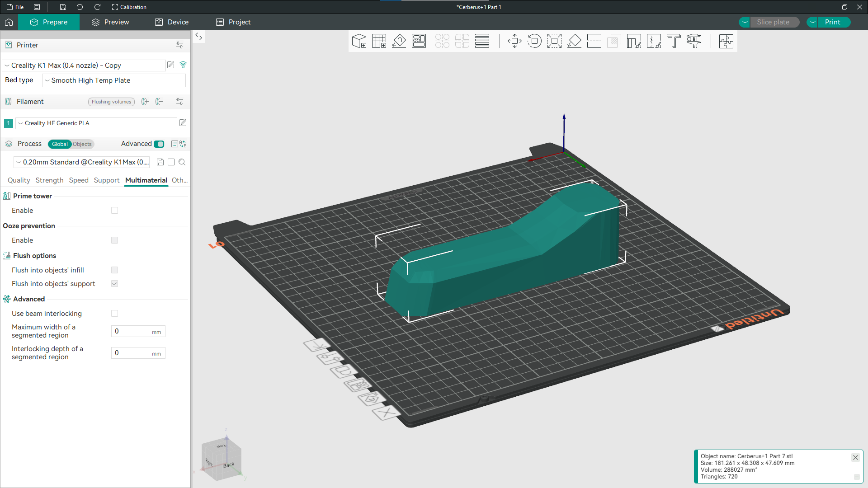The width and height of the screenshot is (868, 488).
Task: Expand the printer preset dropdown
Action: (x=84, y=66)
